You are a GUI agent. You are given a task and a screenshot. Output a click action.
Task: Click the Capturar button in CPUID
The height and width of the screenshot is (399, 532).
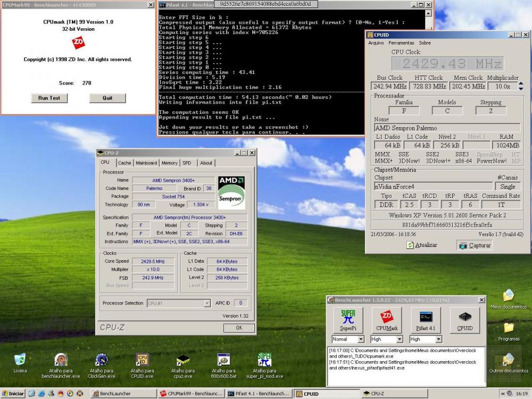[475, 245]
